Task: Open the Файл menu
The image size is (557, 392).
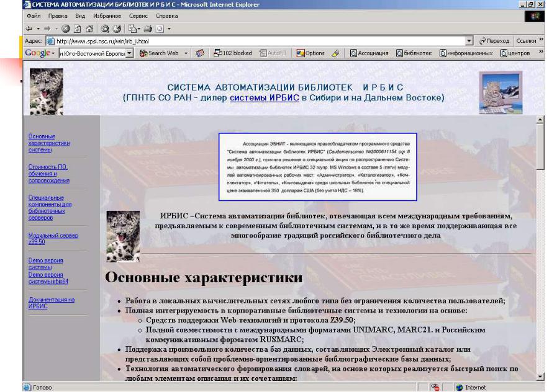Action: 34,16
